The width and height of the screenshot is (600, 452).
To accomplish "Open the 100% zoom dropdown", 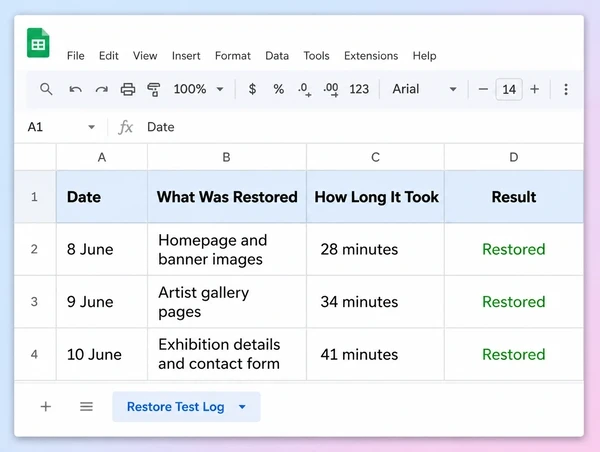I will (x=198, y=89).
